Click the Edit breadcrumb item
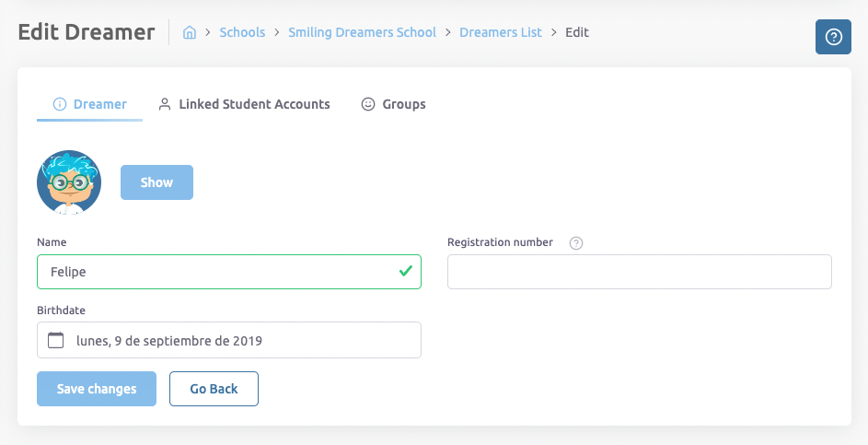868x445 pixels. click(577, 32)
